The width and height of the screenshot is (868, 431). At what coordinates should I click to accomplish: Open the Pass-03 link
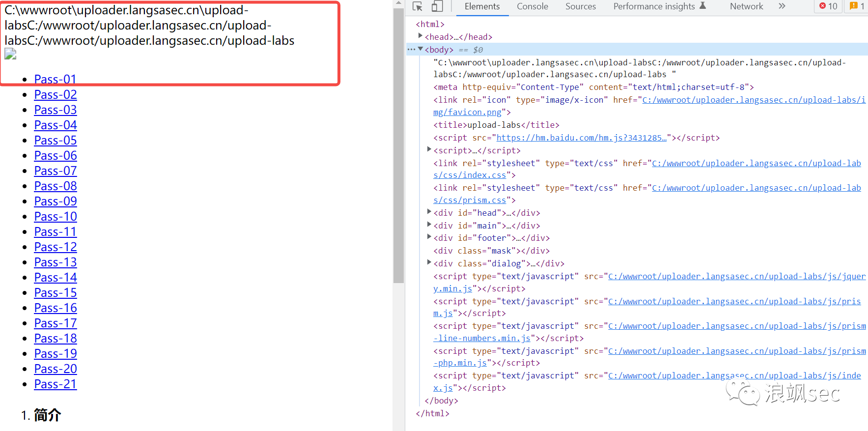tap(56, 110)
